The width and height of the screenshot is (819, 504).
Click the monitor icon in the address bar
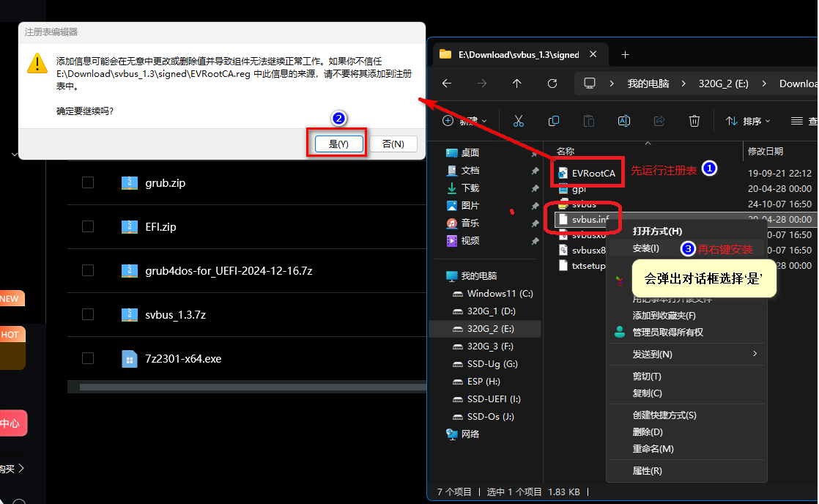[590, 84]
